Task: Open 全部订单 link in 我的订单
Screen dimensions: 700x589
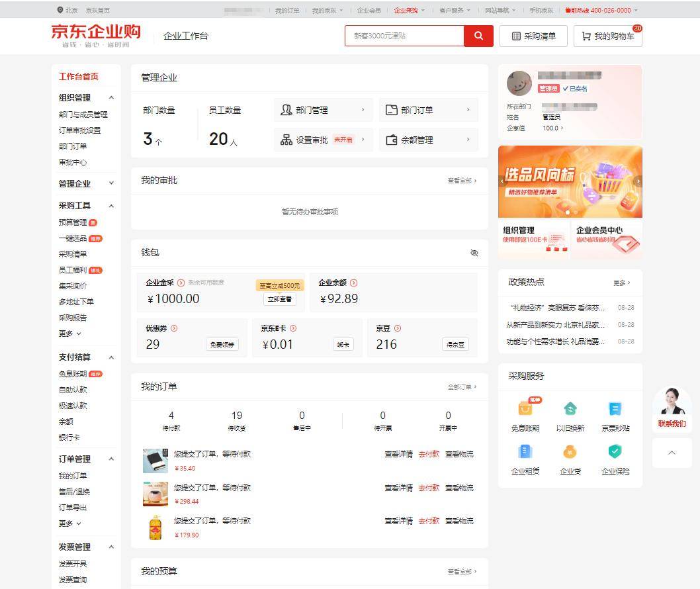Action: coord(462,386)
